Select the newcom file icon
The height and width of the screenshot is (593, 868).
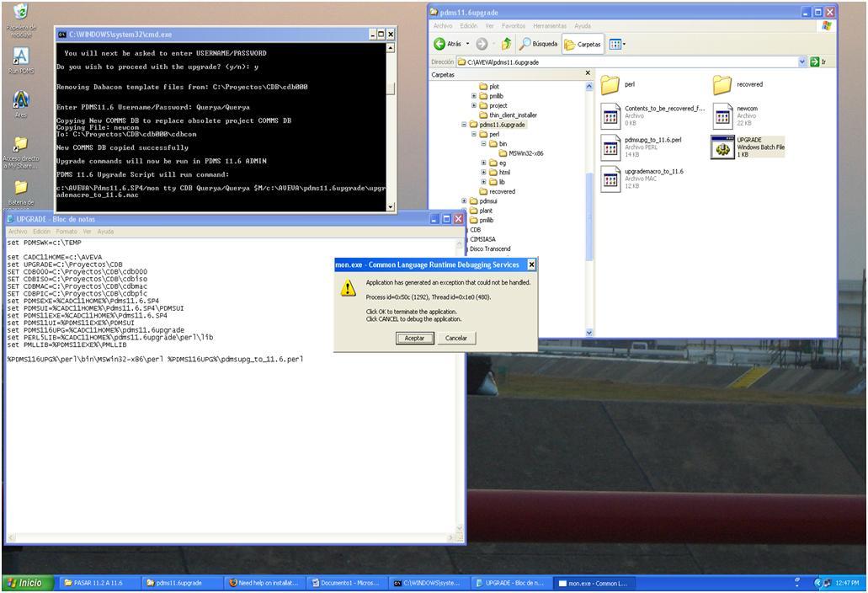point(722,115)
